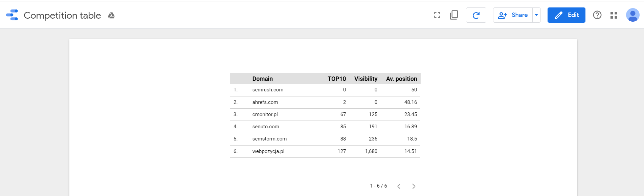Screen dimensions: 644x196
Task: Sort by the Visibility column header
Action: pos(365,79)
